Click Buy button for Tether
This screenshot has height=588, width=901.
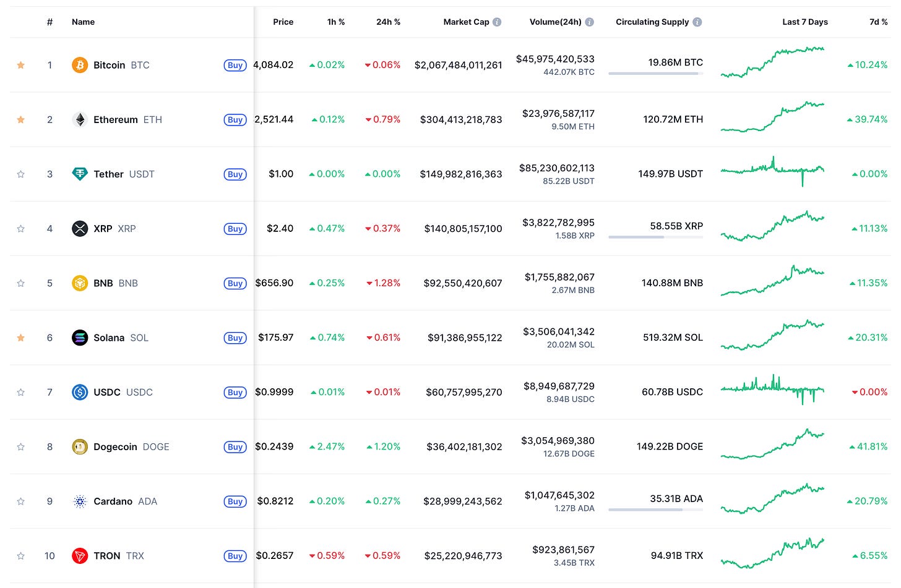pos(235,174)
